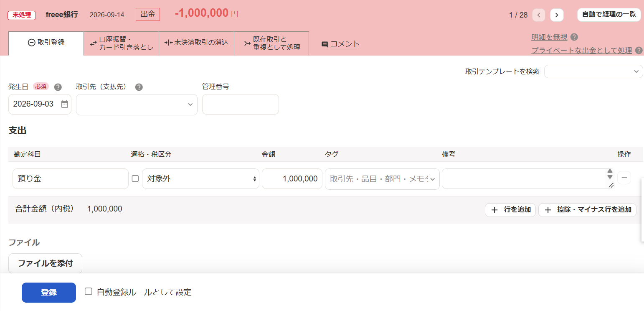The image size is (644, 311).
Task: Click 金額 field showing 1,000,000
Action: [292, 179]
